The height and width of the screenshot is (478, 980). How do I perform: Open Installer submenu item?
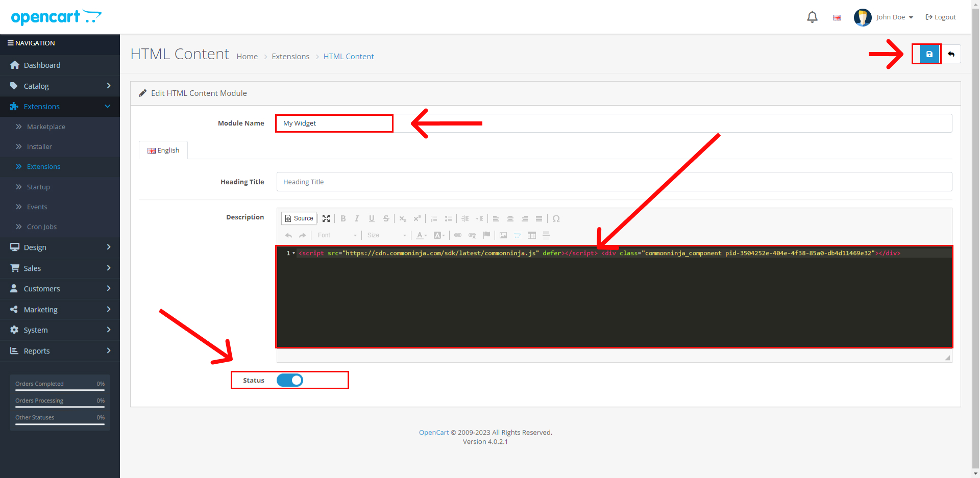pos(60,146)
